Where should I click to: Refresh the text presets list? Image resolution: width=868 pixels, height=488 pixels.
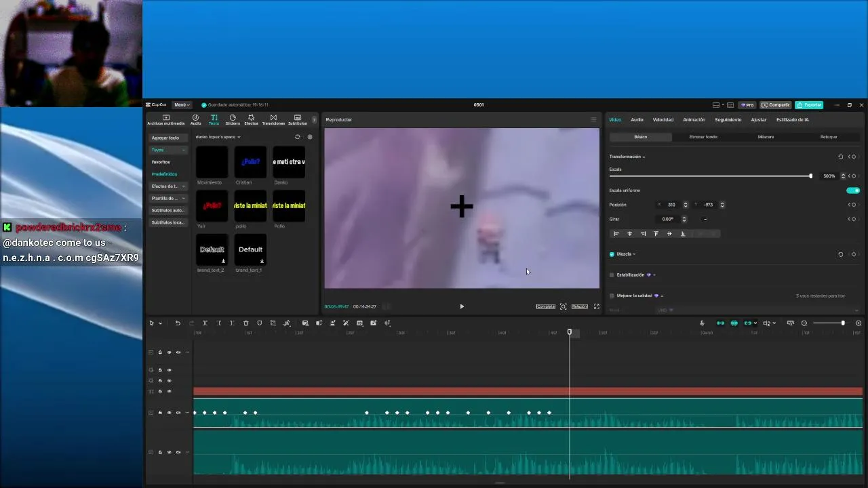(x=297, y=137)
